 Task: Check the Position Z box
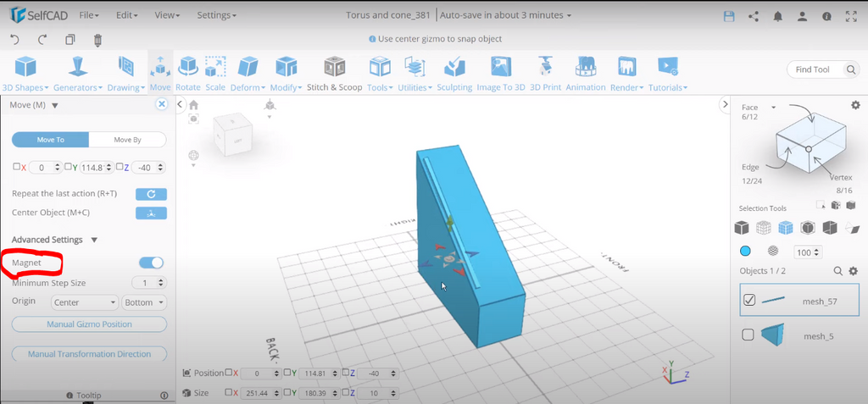pyautogui.click(x=346, y=373)
